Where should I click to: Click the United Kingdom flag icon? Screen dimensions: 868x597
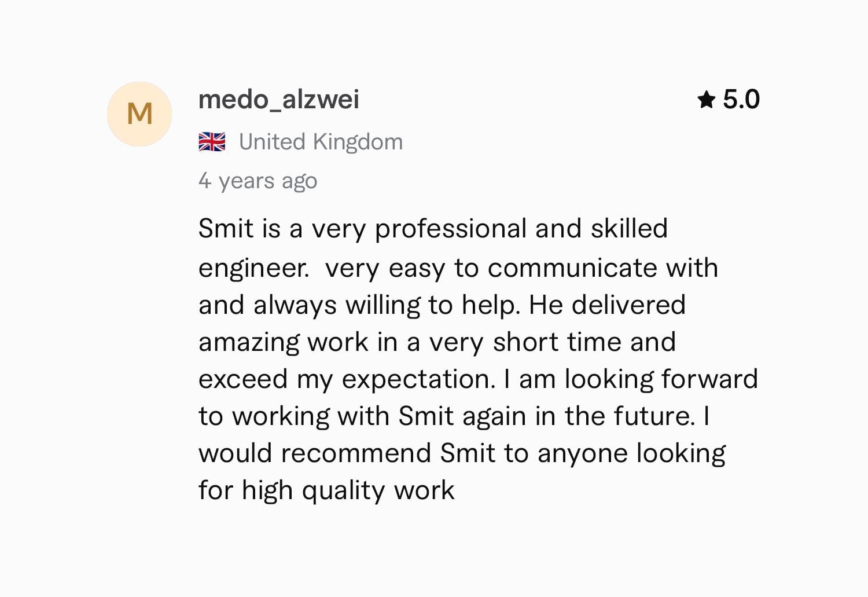pyautogui.click(x=212, y=142)
